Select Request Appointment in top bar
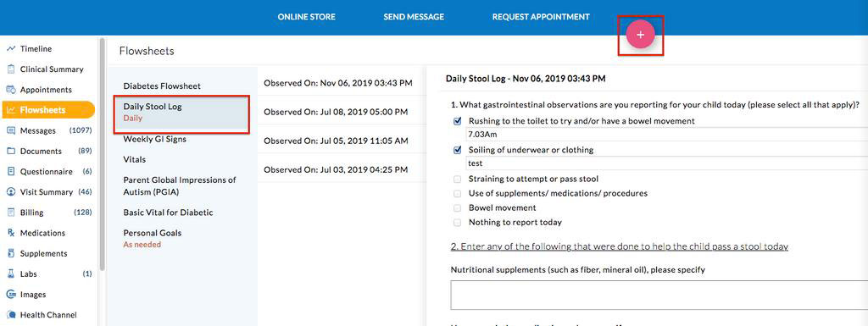The height and width of the screenshot is (326, 868). coord(541,17)
